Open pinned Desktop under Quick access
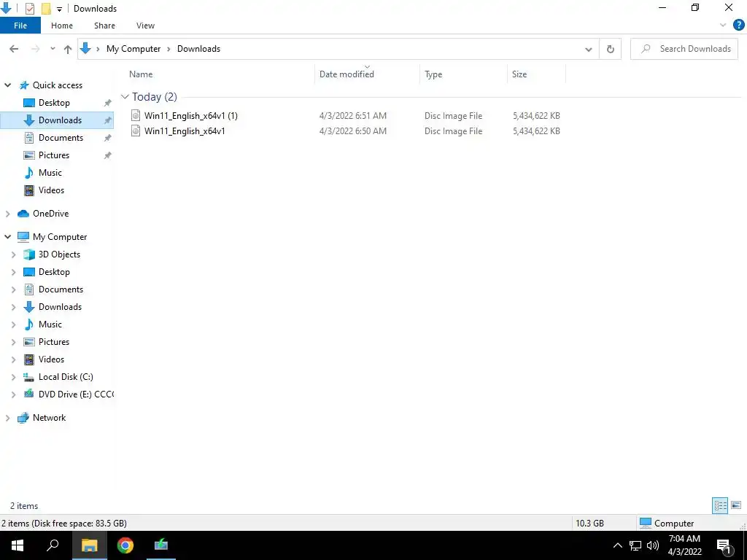Image resolution: width=747 pixels, height=560 pixels. tap(54, 103)
